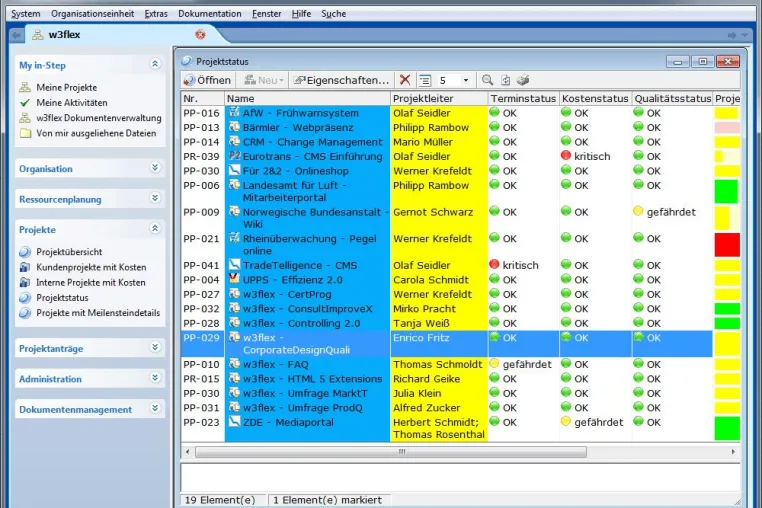This screenshot has height=508, width=762.
Task: Open the System menu
Action: (26, 14)
